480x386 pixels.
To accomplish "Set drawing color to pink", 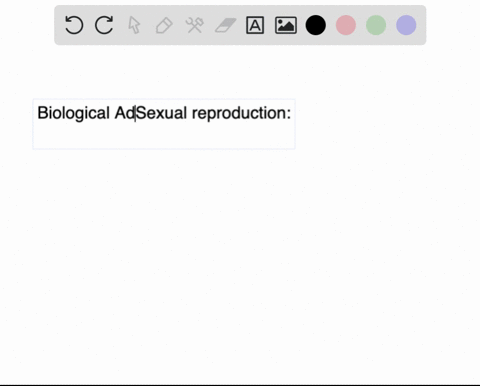I will point(346,25).
